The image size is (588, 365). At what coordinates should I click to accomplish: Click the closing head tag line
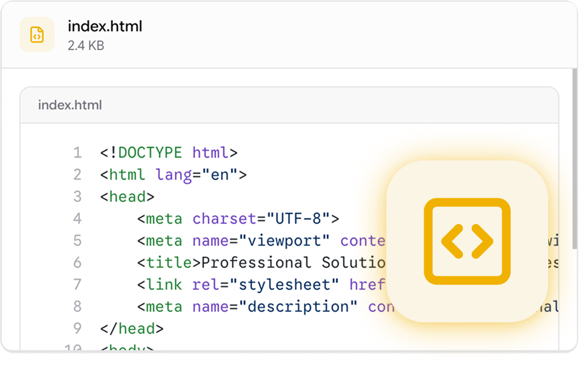pos(131,328)
